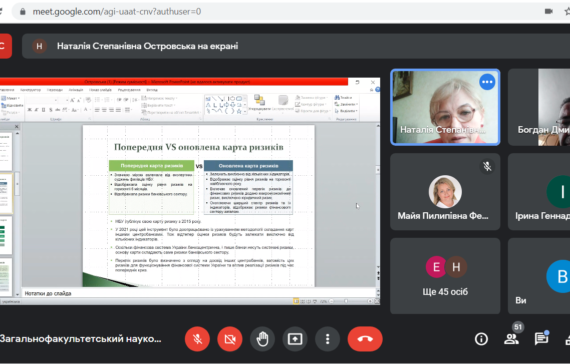
Task: Turn on the camera button
Action: tap(230, 339)
